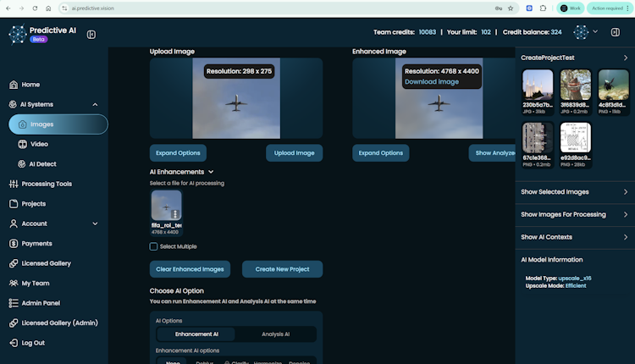Click the Predictive AI logo icon
The image size is (635, 364).
point(18,34)
